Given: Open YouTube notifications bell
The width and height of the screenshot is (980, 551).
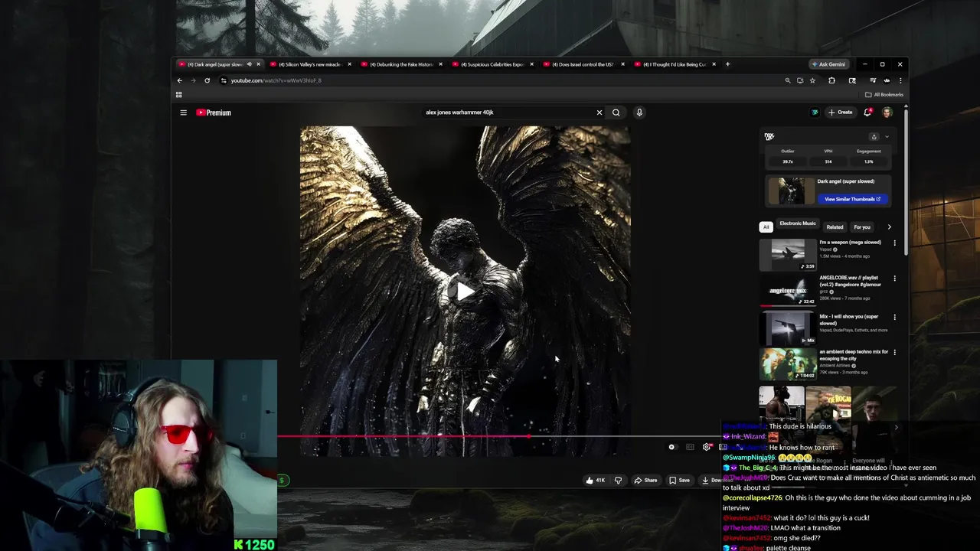Looking at the screenshot, I should [x=867, y=112].
